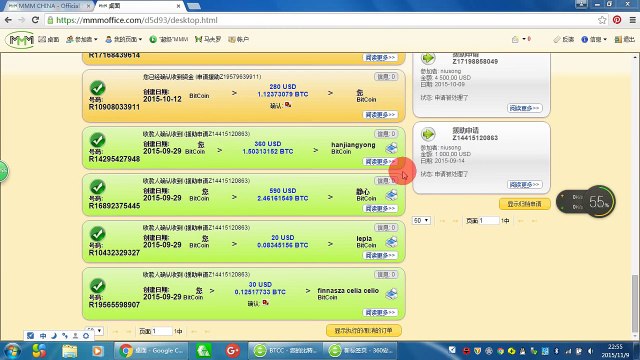Click print icon on finnasza order
640x360 pixels.
click(x=391, y=293)
